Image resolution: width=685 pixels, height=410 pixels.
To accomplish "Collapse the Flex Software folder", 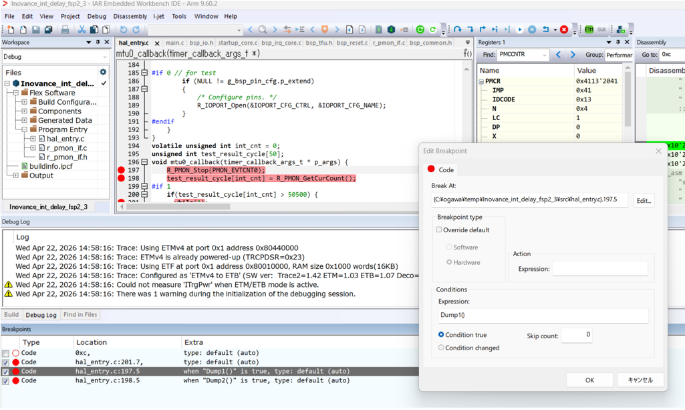I will [x=16, y=93].
